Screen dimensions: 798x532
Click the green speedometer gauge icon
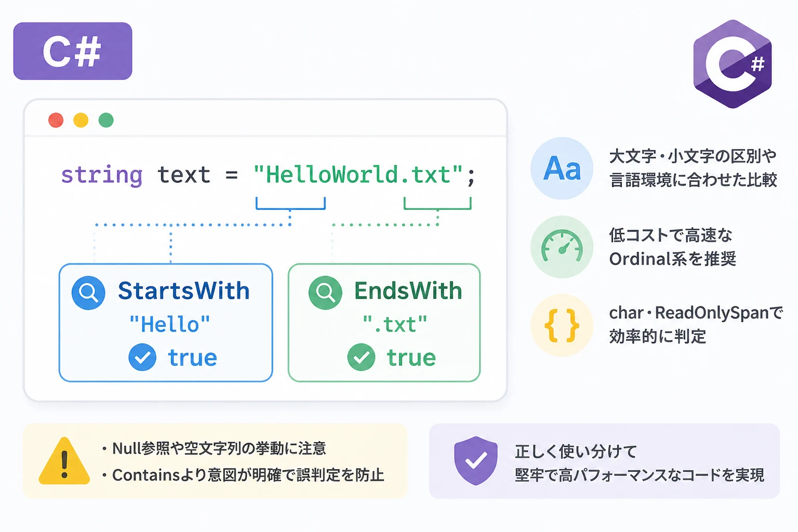point(562,247)
